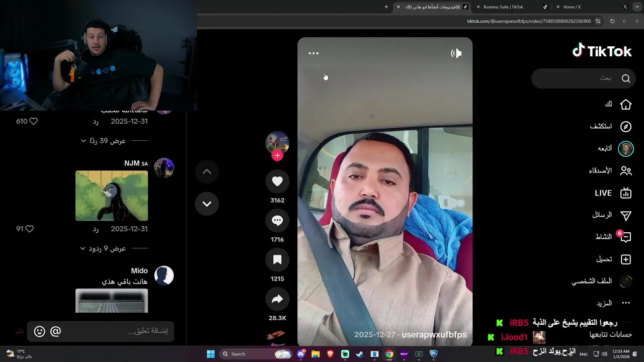
Task: Open Steam from the taskbar
Action: pyautogui.click(x=360, y=354)
